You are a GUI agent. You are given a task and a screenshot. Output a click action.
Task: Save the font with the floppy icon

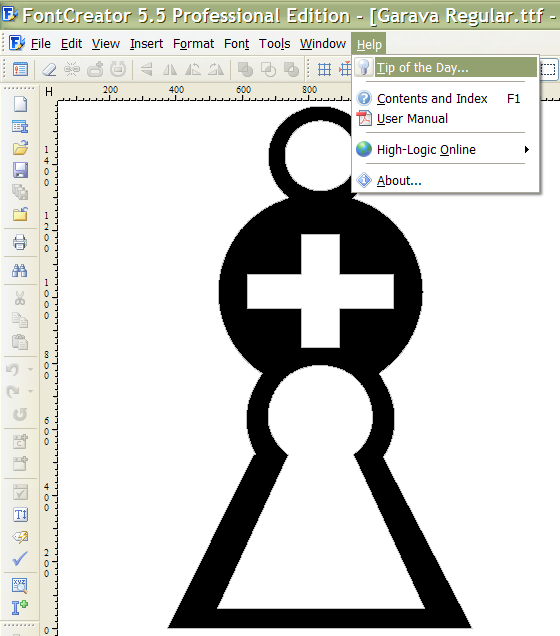tap(20, 170)
